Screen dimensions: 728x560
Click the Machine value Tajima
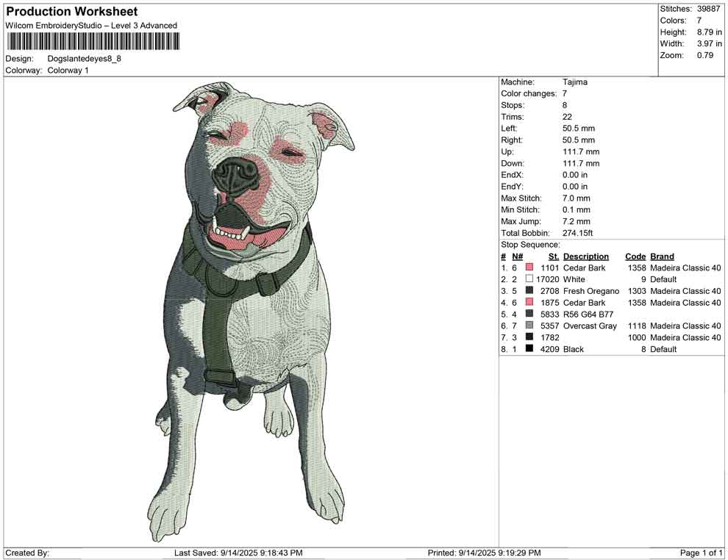coord(575,82)
